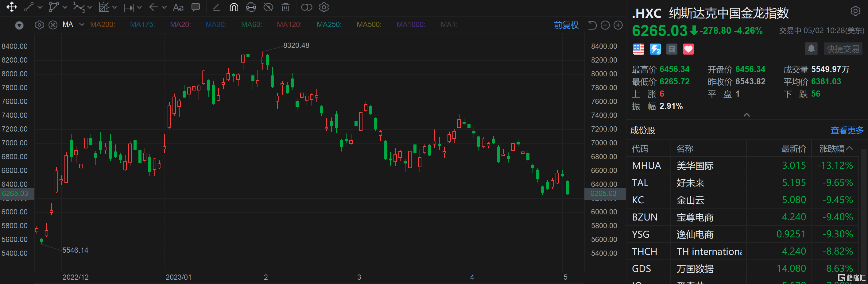Zoom in chart with plus button
The width and height of the screenshot is (868, 284).
618,25
